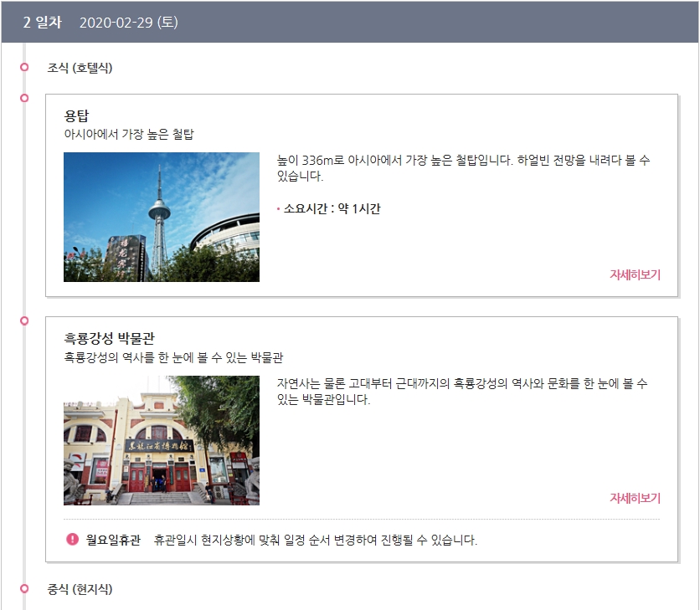Click the timeline dot next to the 용탑 card
700x610 pixels.
24,98
